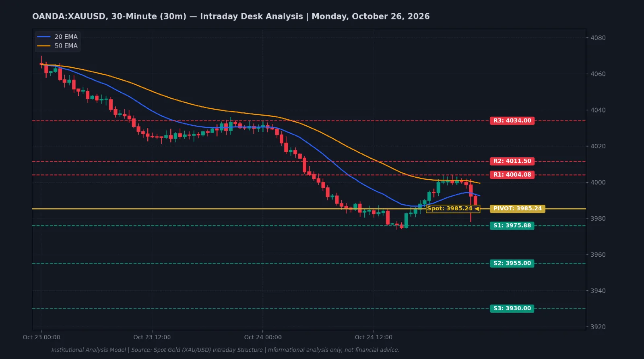Click the 4040 price axis tick
Screen dimensions: 644x359
pos(598,110)
